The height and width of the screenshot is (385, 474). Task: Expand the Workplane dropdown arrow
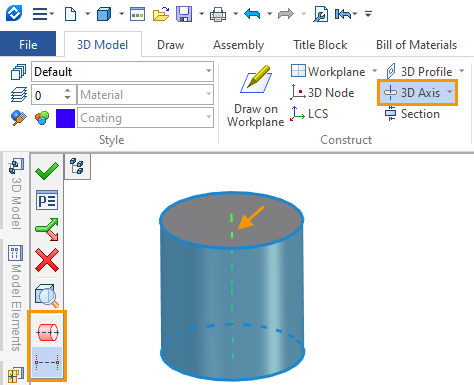click(375, 71)
